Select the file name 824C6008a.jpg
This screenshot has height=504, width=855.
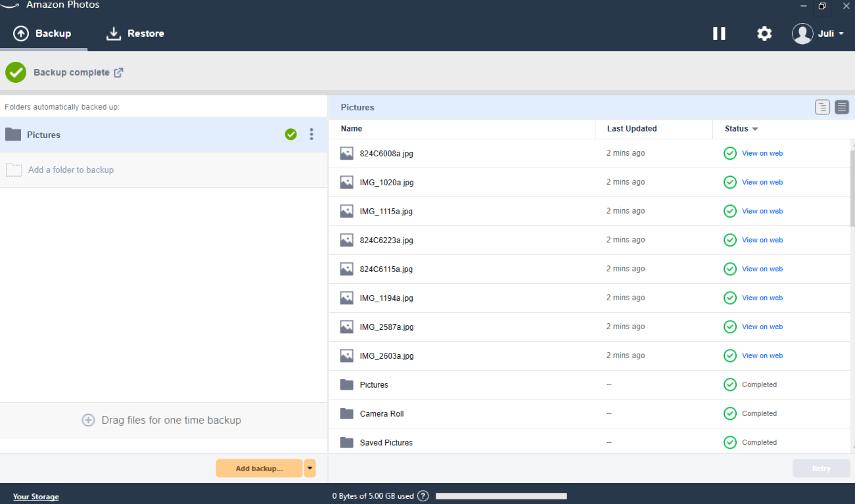[x=386, y=154]
